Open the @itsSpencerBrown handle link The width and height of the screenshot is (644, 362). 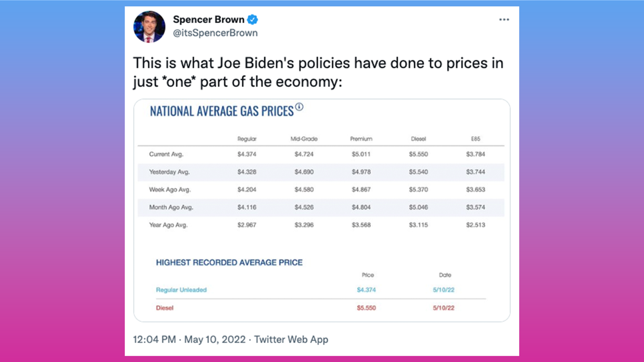[x=215, y=33]
